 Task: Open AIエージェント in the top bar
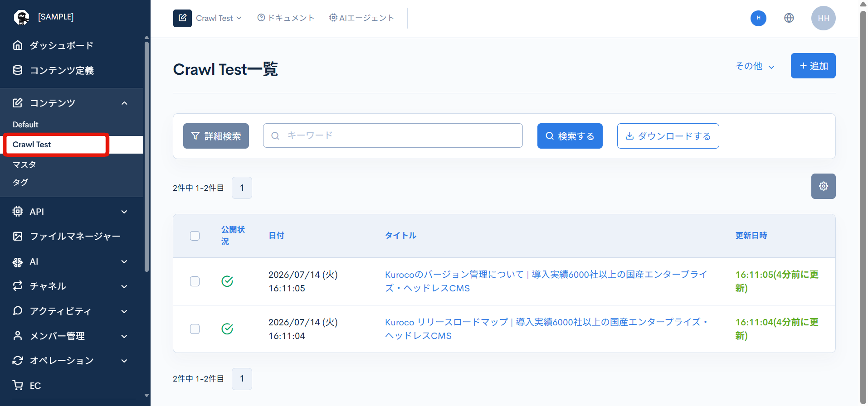coord(361,18)
